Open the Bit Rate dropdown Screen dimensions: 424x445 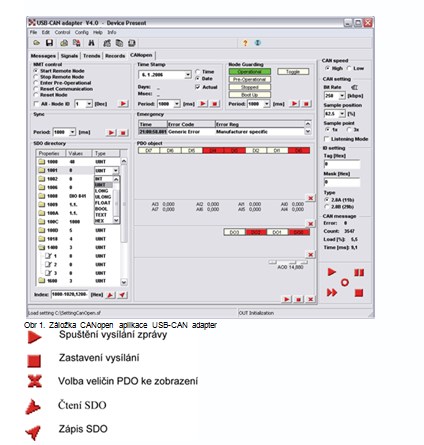click(x=342, y=96)
